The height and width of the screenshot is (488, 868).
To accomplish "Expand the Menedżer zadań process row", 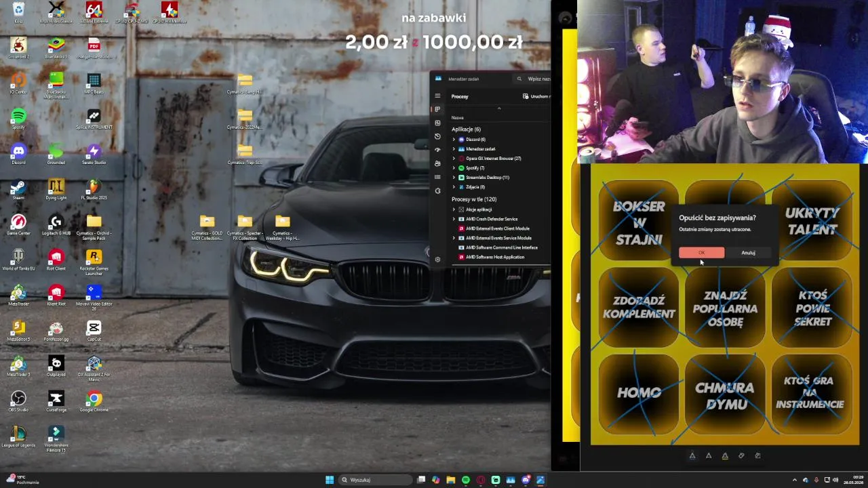I will tap(454, 149).
